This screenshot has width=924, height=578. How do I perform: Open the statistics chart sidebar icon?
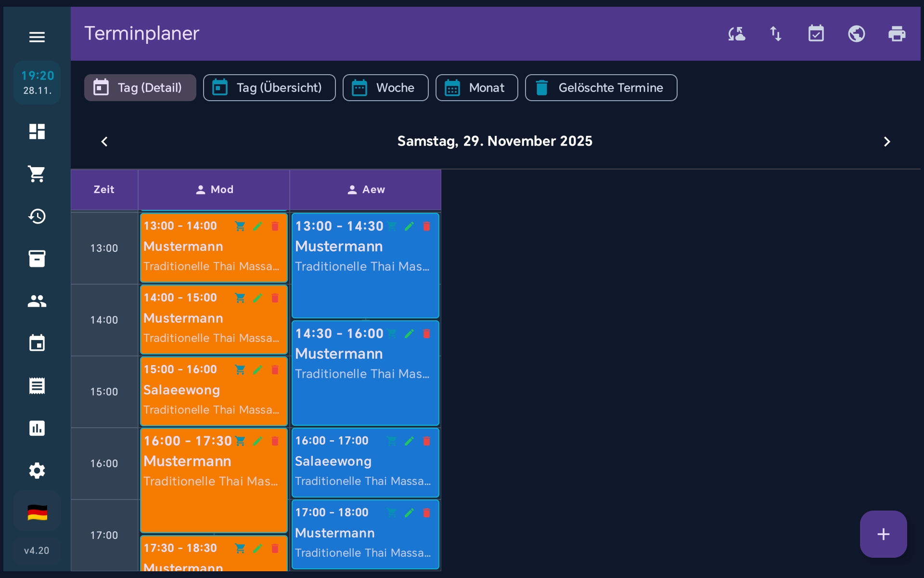tap(37, 428)
